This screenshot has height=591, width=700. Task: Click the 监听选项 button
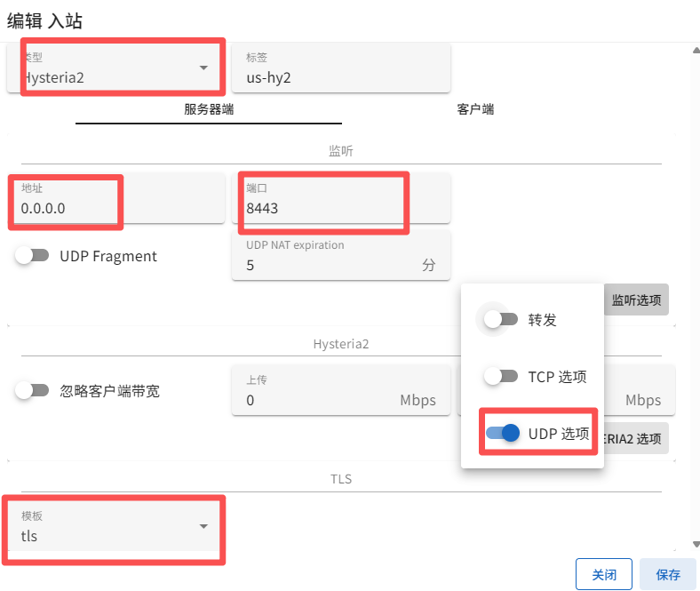(x=636, y=300)
